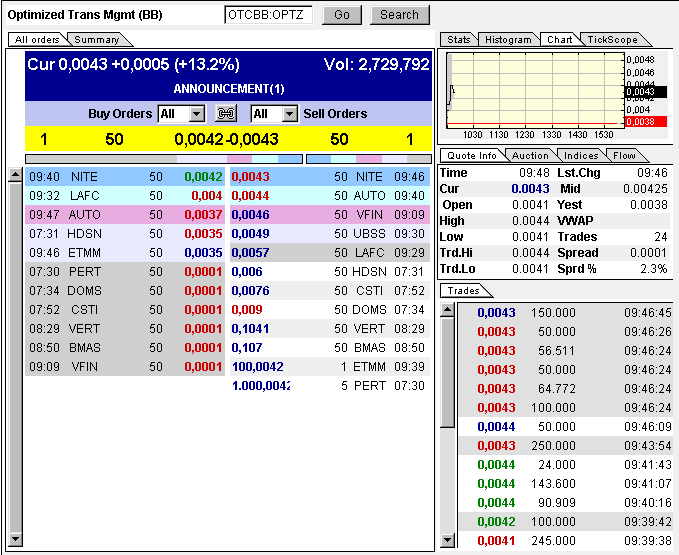Open the Histogram tab
Image resolution: width=679 pixels, height=555 pixels.
(508, 40)
